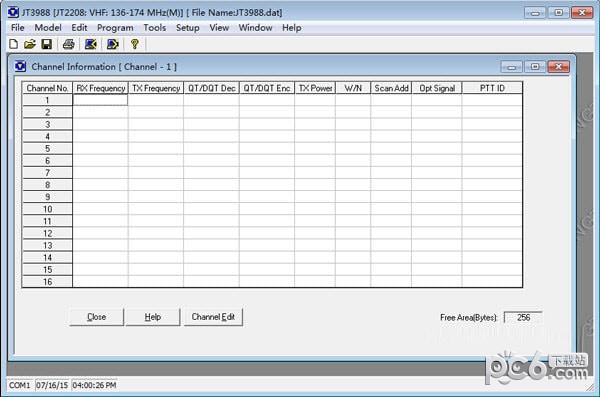Close the Channel Information child window
Image resolution: width=600 pixels, height=397 pixels.
pos(559,67)
